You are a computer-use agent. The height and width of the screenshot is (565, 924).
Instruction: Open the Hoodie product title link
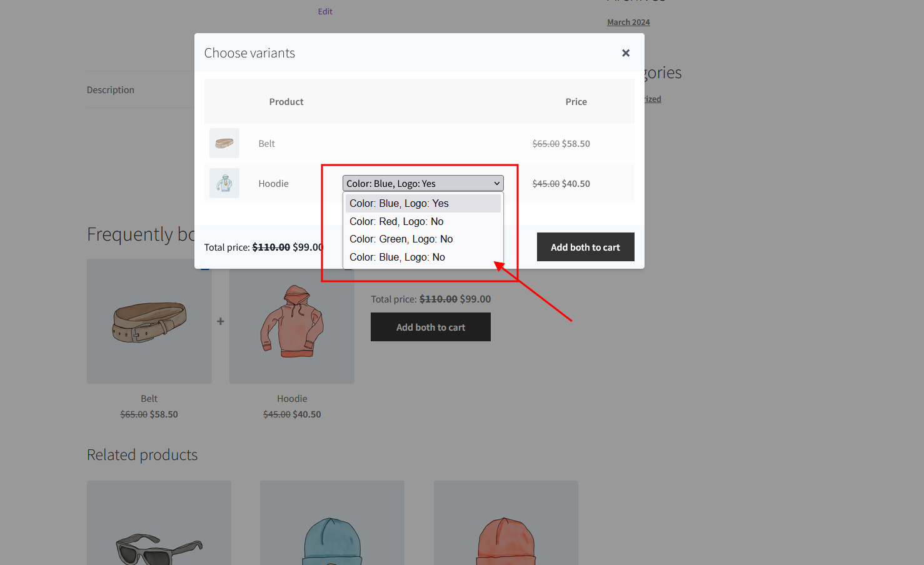(x=292, y=398)
